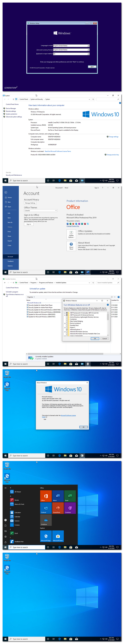Viewport: 124px width, 644px height.
Task: Click refresh icon in System window address bar
Action: pos(93,99)
